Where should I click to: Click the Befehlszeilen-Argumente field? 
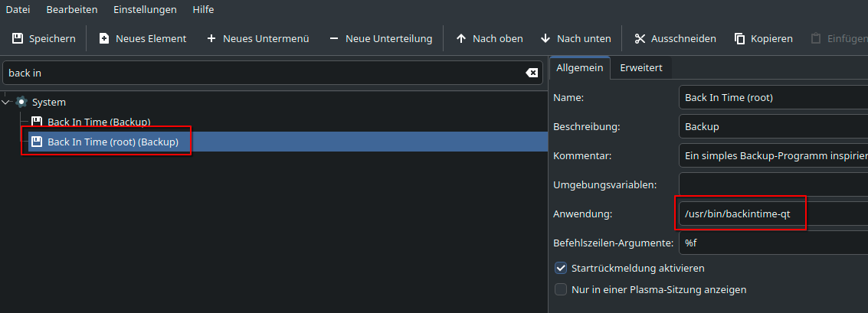point(773,243)
